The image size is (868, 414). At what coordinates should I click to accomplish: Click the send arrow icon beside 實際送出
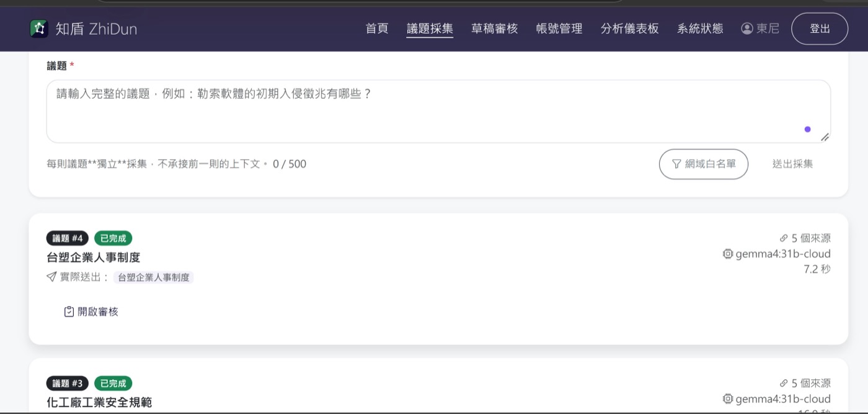pos(51,277)
